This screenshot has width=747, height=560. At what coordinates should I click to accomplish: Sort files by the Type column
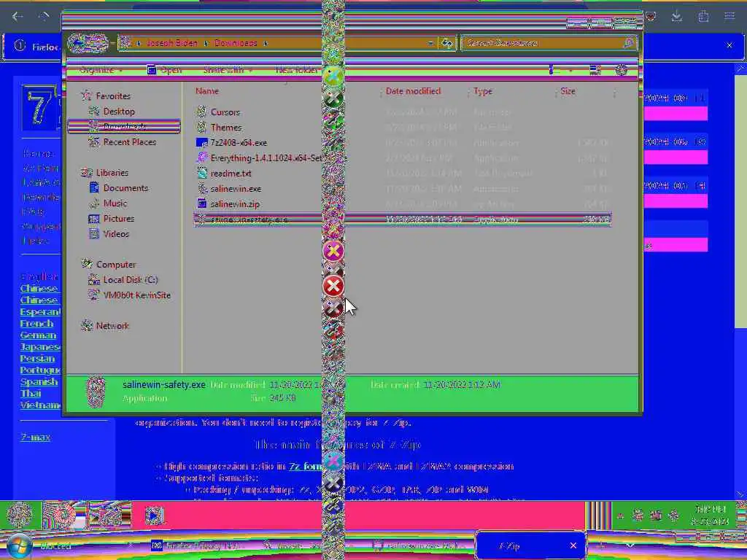coord(483,91)
